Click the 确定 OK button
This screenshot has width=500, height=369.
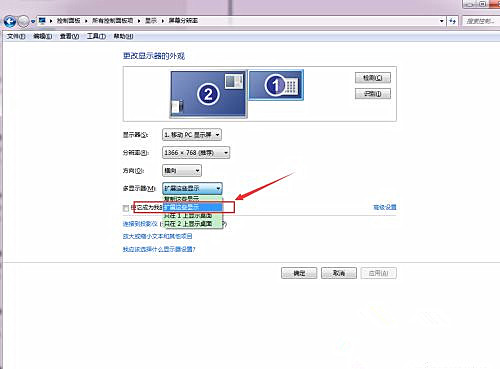pyautogui.click(x=299, y=273)
